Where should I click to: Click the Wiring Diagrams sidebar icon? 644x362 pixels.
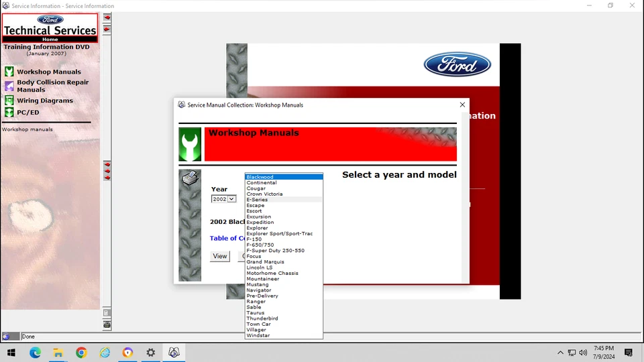(x=9, y=101)
